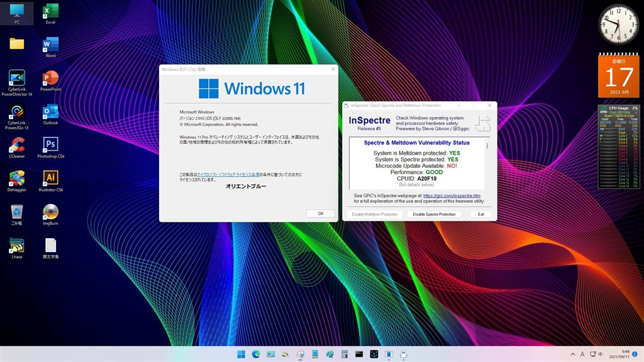Open the recycle bin desktop icon
This screenshot has height=362, width=644.
pos(17,215)
